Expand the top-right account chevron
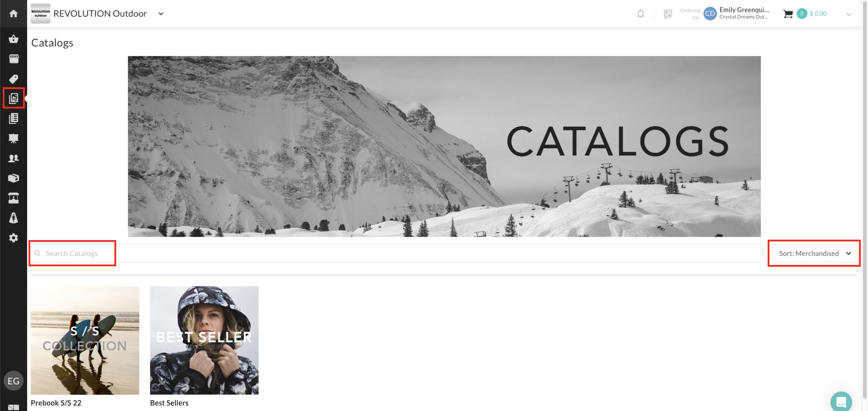The width and height of the screenshot is (868, 411). [x=849, y=14]
